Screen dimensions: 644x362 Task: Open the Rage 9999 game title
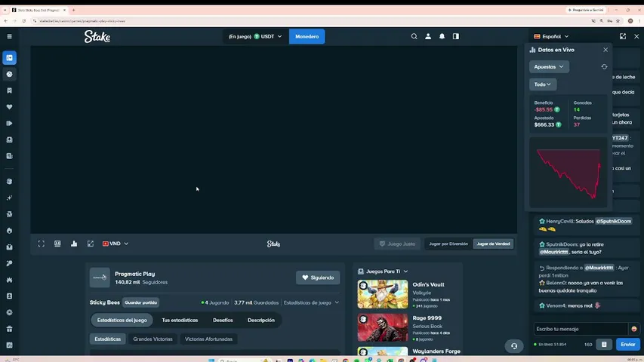427,318
